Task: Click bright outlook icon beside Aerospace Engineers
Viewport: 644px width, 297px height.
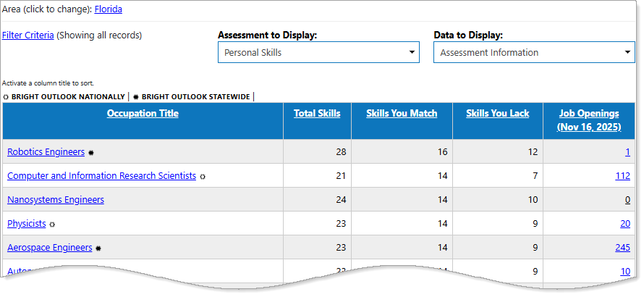Action: 98,248
